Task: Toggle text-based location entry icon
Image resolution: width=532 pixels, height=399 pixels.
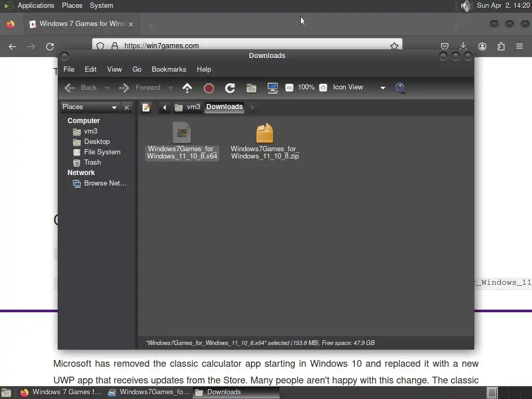Action: click(146, 107)
